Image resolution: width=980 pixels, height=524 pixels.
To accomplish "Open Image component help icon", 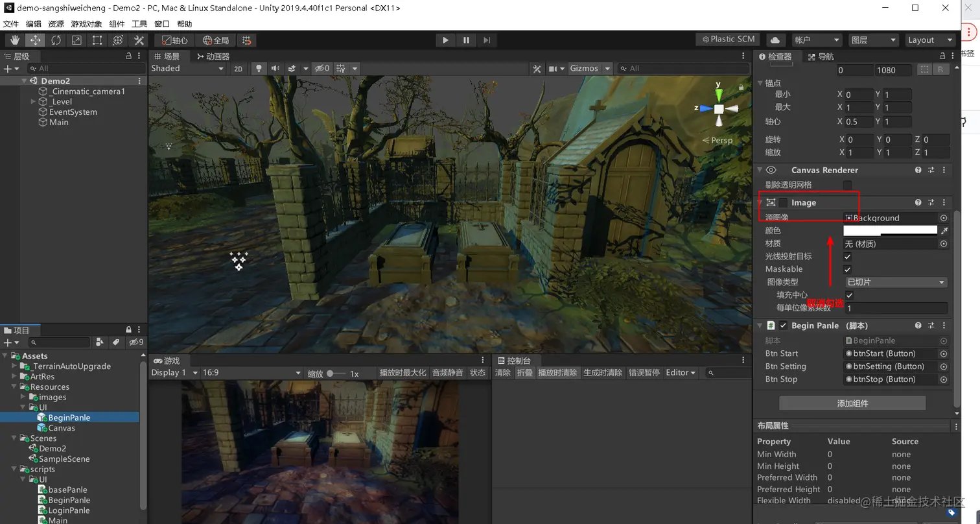I will pos(918,202).
